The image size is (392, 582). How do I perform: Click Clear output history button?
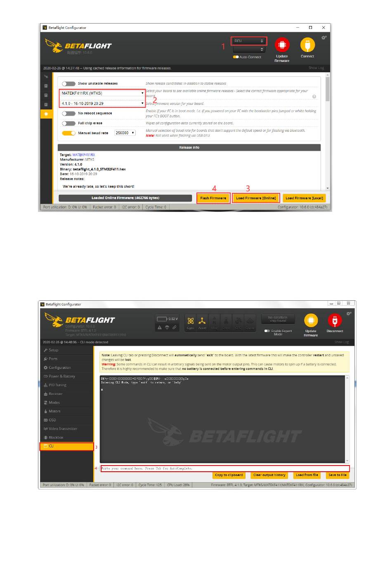(269, 475)
